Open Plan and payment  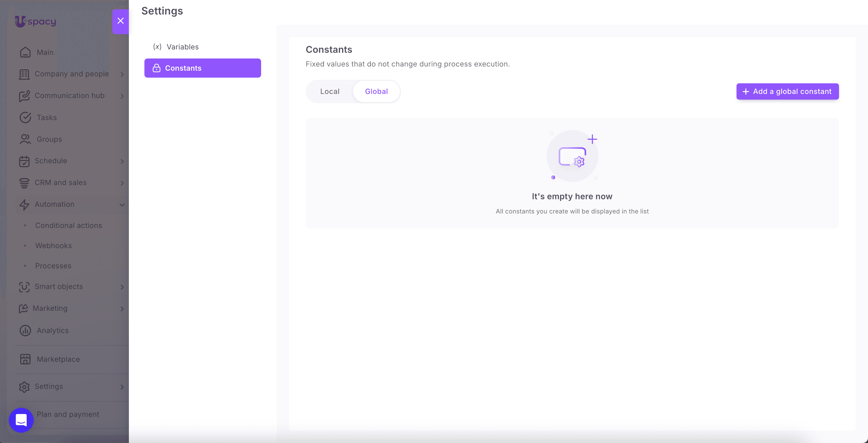[68, 414]
